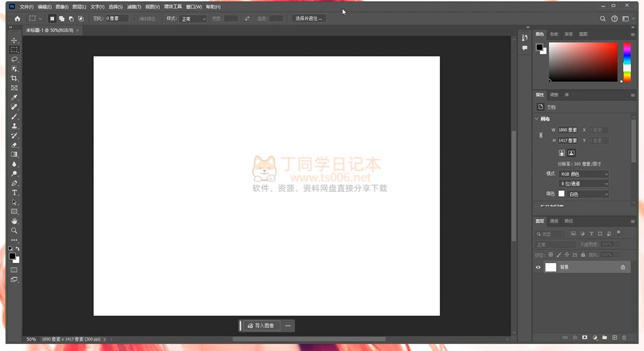The height and width of the screenshot is (351, 644).
Task: Open the RGB 颜色 mode dropdown
Action: 584,174
